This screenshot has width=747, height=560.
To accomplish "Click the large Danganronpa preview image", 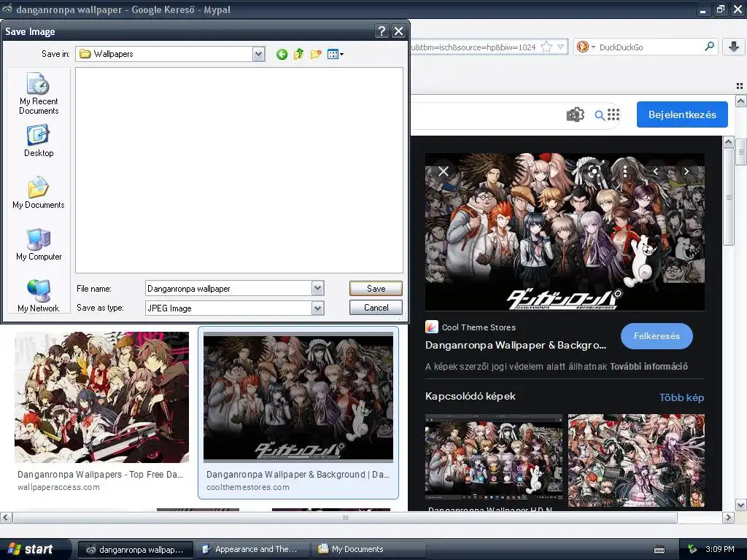I will pyautogui.click(x=565, y=231).
